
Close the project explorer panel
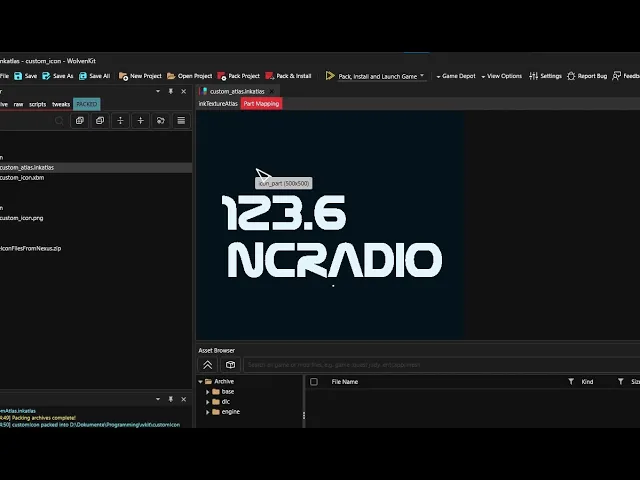[184, 91]
